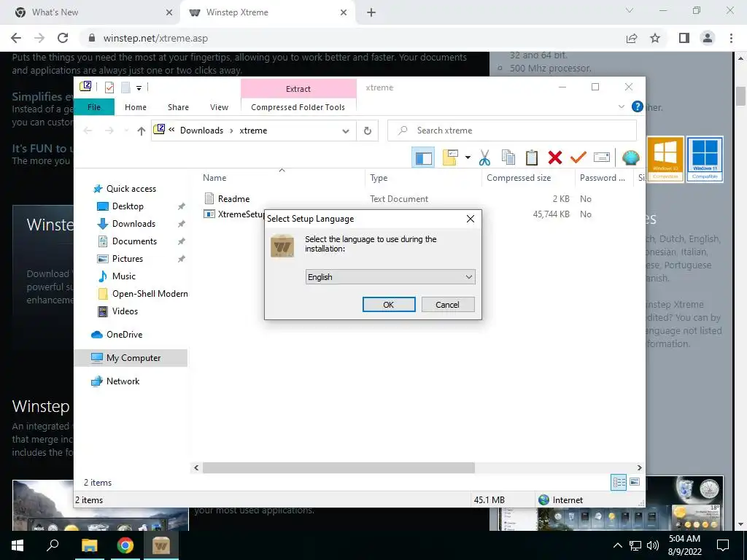Click the clipboard Paste icon

coord(532,157)
